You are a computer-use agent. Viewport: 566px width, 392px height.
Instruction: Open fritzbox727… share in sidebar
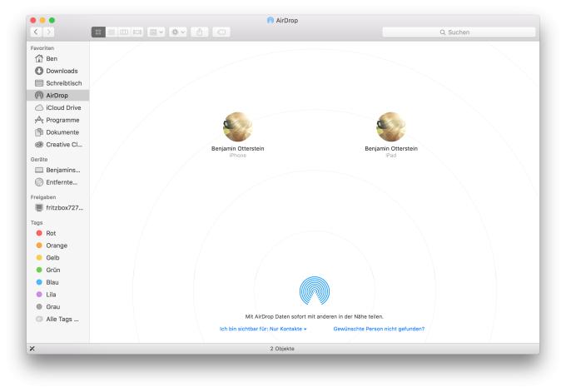[x=57, y=207]
